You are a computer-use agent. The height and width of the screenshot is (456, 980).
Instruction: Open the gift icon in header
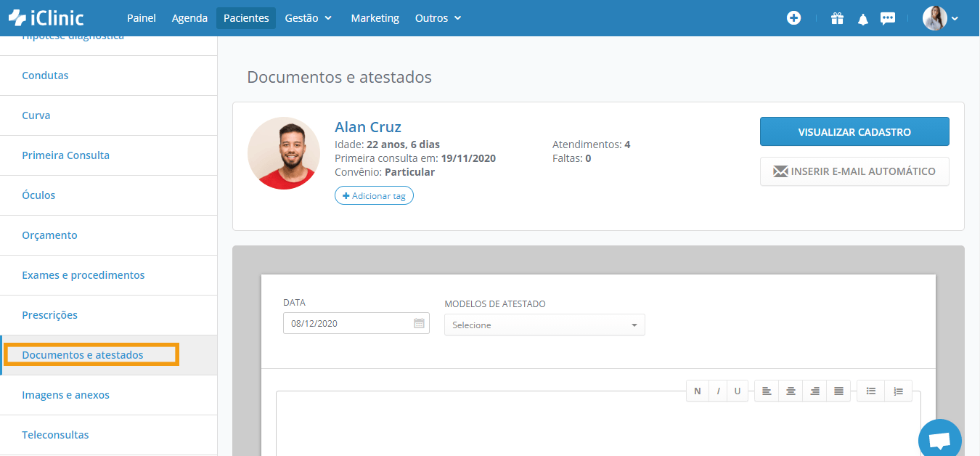[837, 18]
